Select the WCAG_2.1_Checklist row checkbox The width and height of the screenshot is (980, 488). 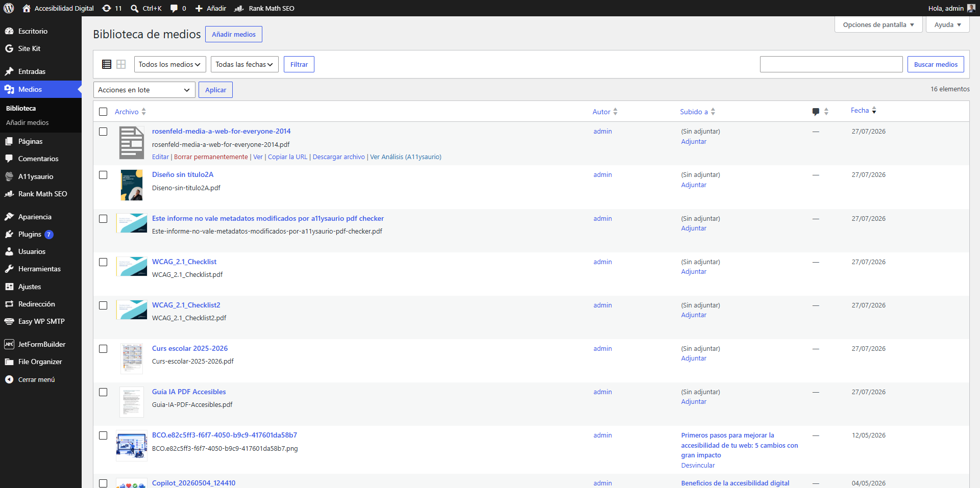point(103,262)
